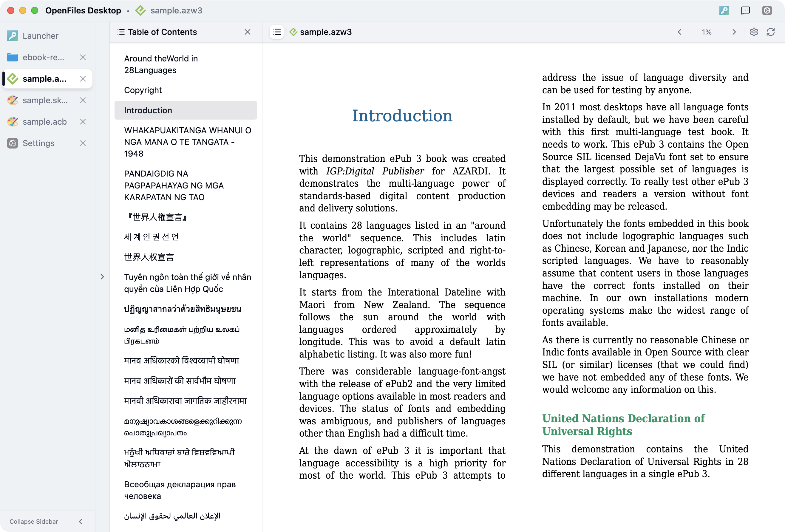Jump to the Copyright chapter

click(x=186, y=90)
